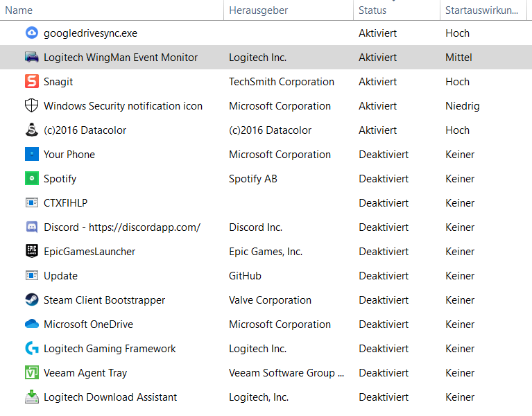Image resolution: width=532 pixels, height=416 pixels.
Task: Click Deaktiviert status in the Steam row
Action: click(384, 300)
